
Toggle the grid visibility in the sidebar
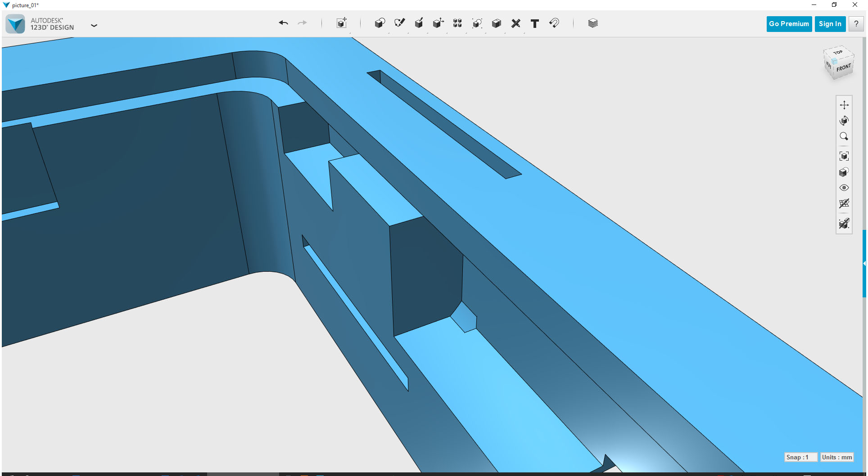[844, 204]
